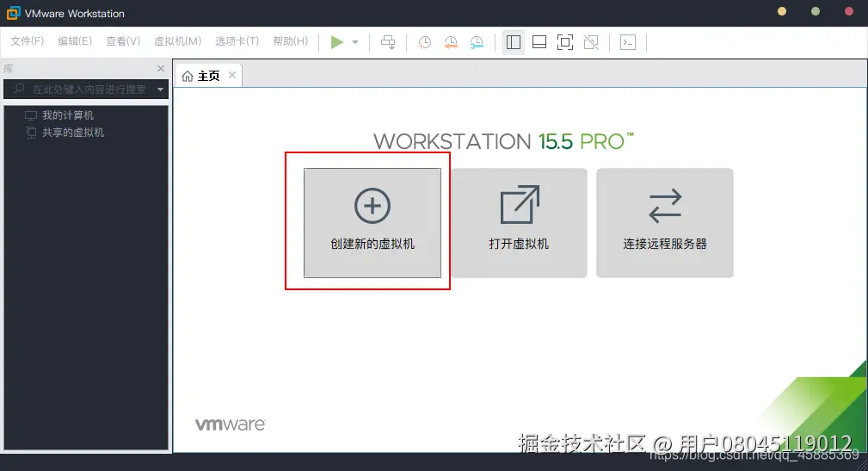Expand the library search dropdown arrow
The width and height of the screenshot is (868, 471).
point(161,90)
